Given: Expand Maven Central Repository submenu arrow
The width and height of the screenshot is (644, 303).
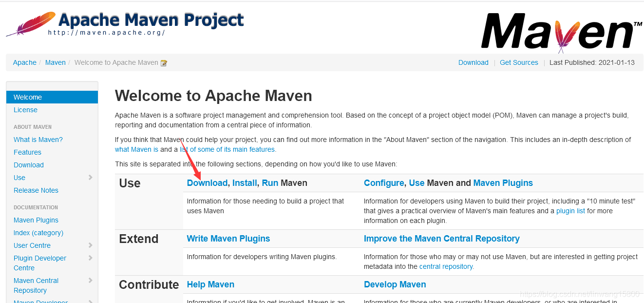Looking at the screenshot, I should click(x=91, y=281).
